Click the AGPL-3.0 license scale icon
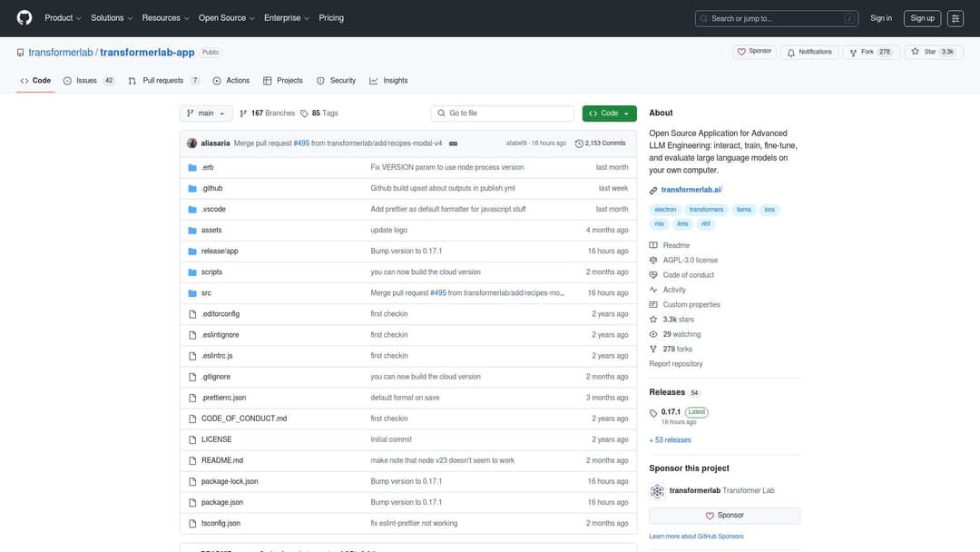 (x=653, y=260)
